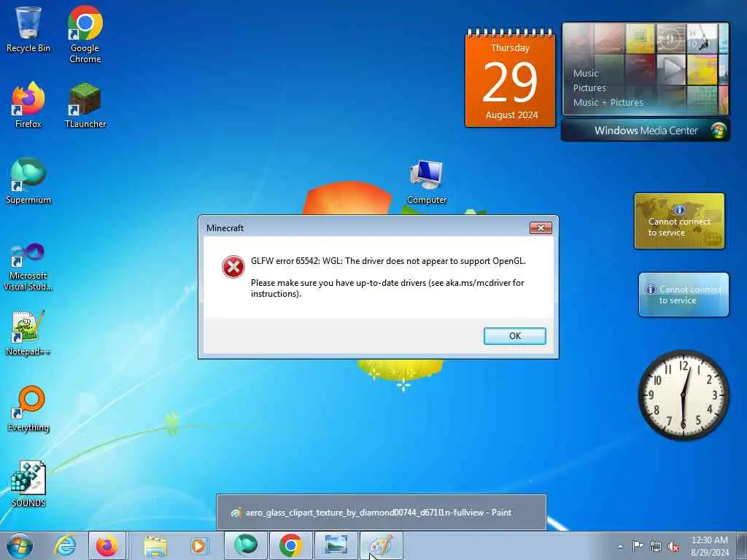Image resolution: width=747 pixels, height=560 pixels.
Task: Open the photo viewer taskbar button
Action: pyautogui.click(x=336, y=545)
